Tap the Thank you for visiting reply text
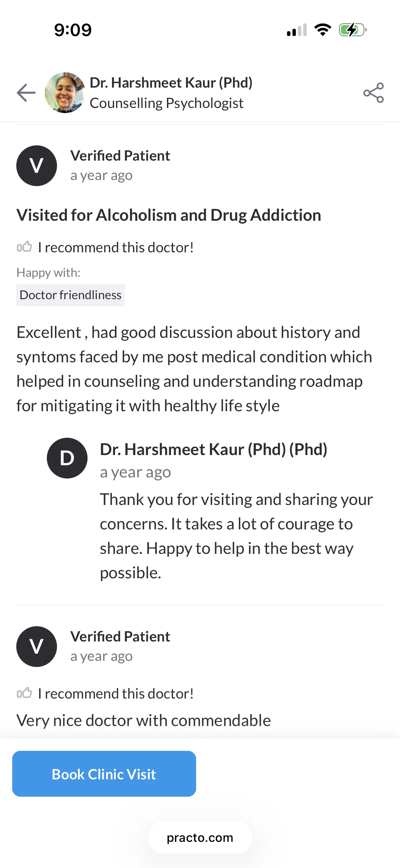Screen dimensions: 400x868 (x=236, y=536)
